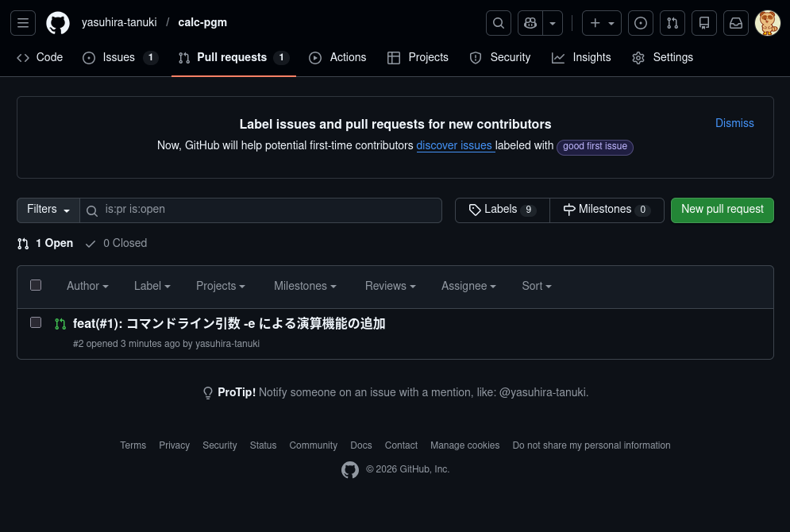Click the user avatar profile picture
Screen dimensions: 790x532
click(768, 23)
